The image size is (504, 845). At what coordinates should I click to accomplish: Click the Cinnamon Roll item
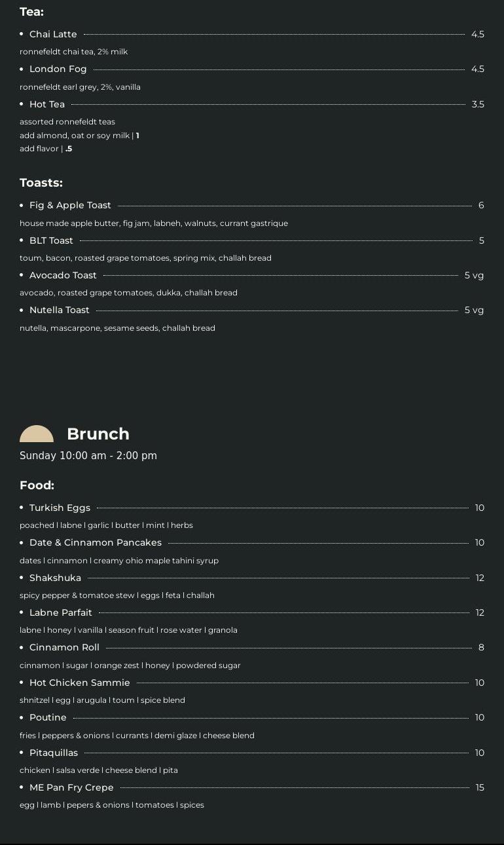64,647
